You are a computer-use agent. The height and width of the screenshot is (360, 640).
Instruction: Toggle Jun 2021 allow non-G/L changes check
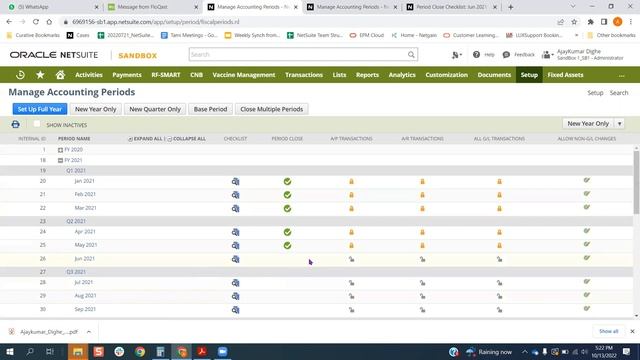587,258
